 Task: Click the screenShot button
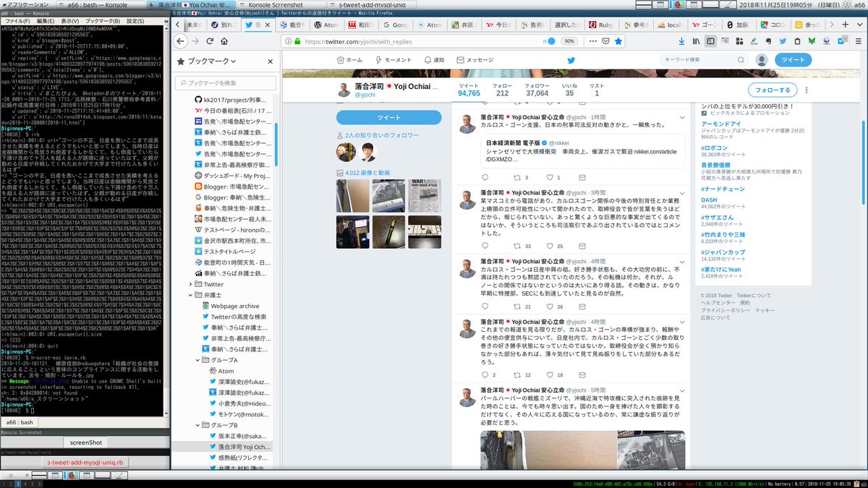point(85,442)
